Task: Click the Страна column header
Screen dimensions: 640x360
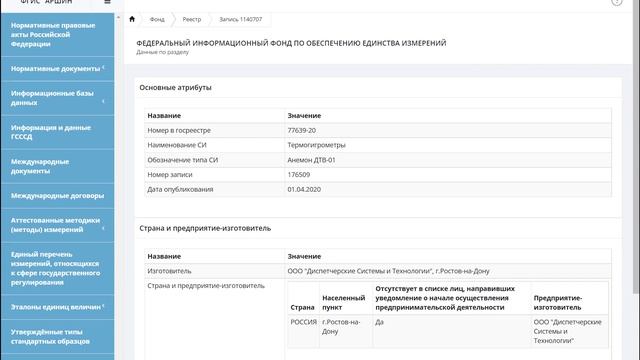Action: click(x=302, y=307)
